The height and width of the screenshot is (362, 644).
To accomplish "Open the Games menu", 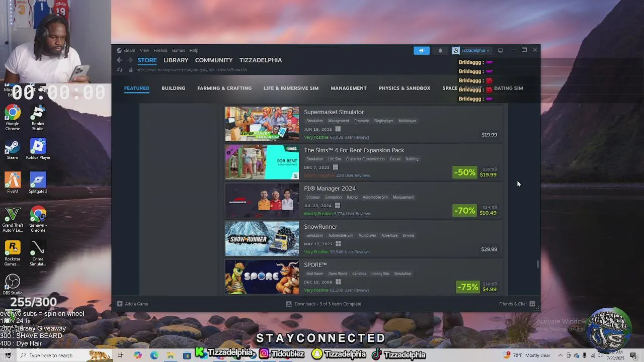I will click(179, 50).
